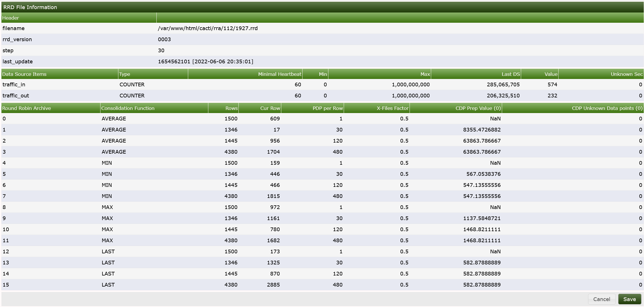Click the X-Files Factor column header
The height and width of the screenshot is (307, 644).
click(377, 108)
